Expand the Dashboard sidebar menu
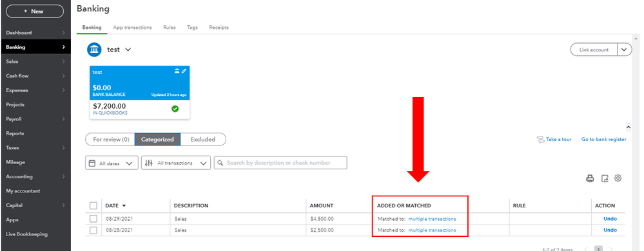Image resolution: width=644 pixels, height=251 pixels. click(x=63, y=33)
